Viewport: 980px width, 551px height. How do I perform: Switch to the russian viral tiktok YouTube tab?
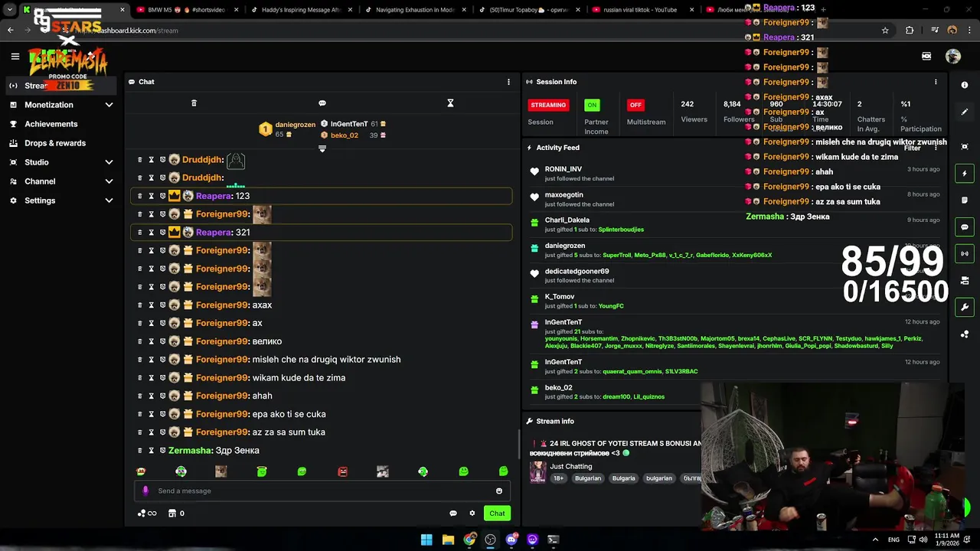pyautogui.click(x=639, y=10)
